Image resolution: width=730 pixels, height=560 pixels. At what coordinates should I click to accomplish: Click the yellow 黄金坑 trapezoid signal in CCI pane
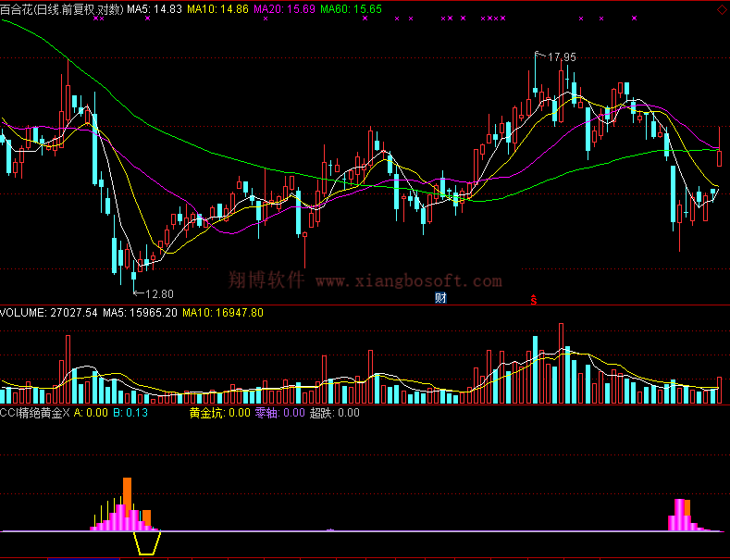click(147, 543)
